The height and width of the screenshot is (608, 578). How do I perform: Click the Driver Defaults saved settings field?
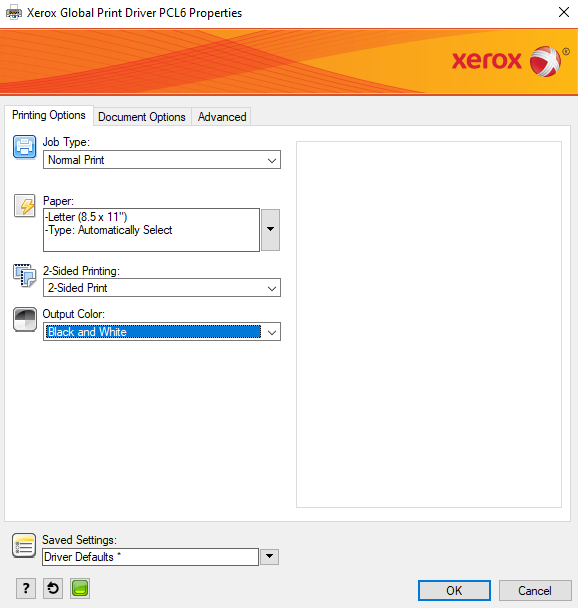point(150,557)
